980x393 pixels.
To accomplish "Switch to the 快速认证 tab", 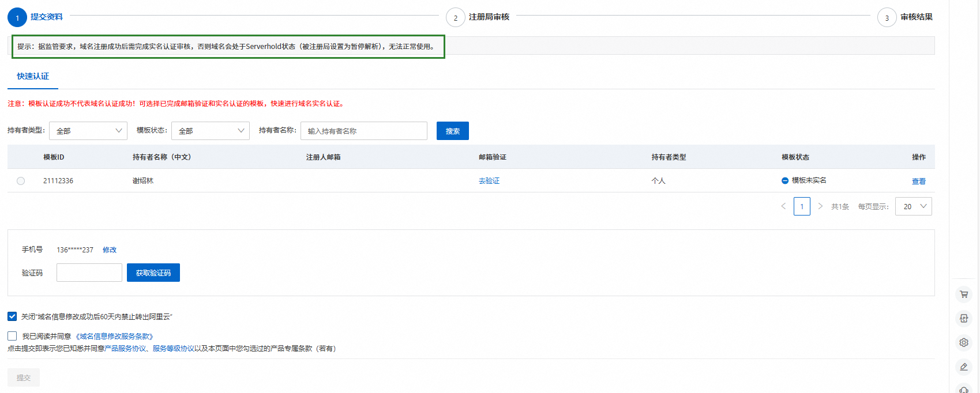I will (33, 76).
